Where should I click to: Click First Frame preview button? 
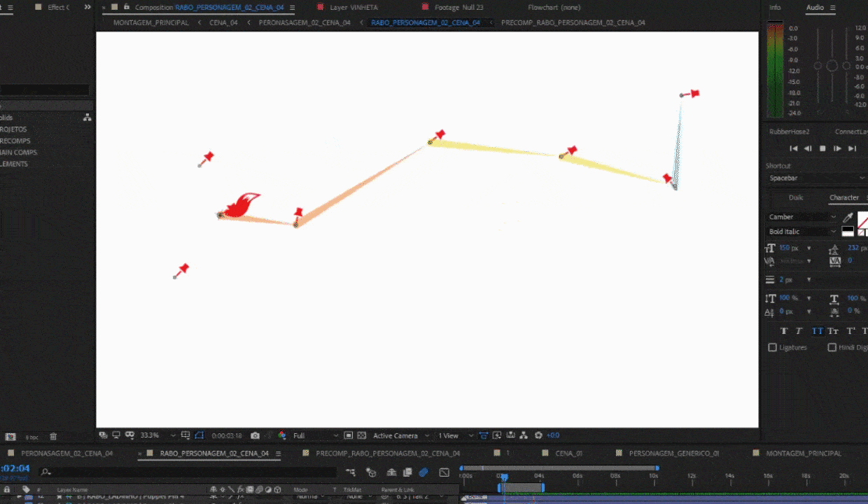(x=794, y=148)
